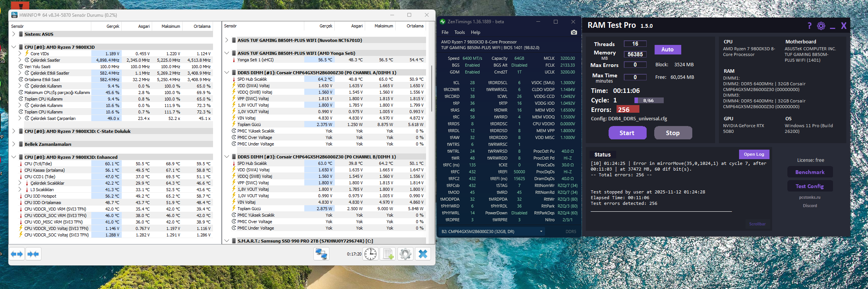Click HWiNFO blue X close-sensors button

pyautogui.click(x=423, y=254)
